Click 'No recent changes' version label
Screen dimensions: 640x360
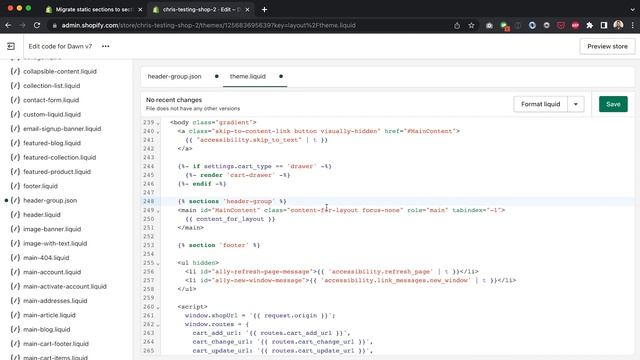(x=174, y=100)
